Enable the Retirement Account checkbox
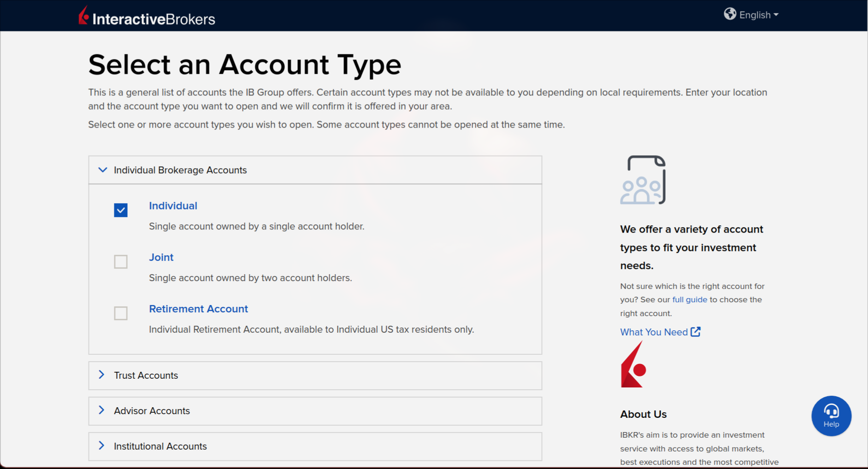Viewport: 868px width, 469px height. pyautogui.click(x=121, y=313)
